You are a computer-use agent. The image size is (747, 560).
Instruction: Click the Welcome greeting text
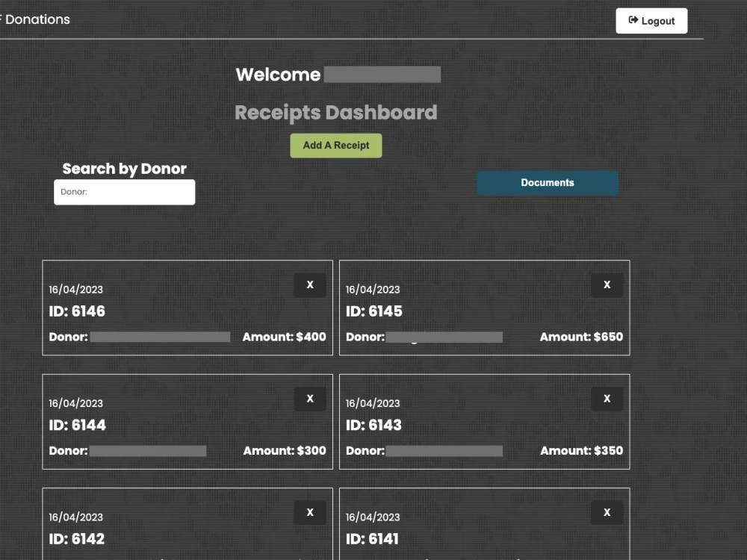point(278,75)
